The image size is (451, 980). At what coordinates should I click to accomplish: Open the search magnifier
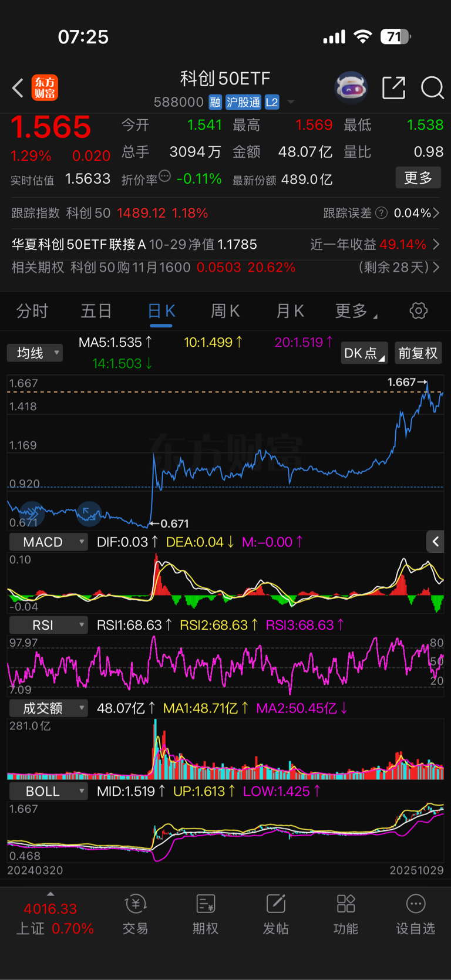coord(433,88)
